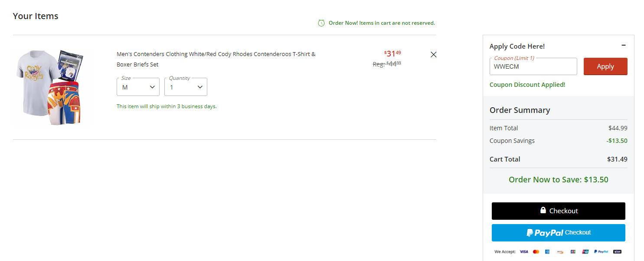Click the Visa payment icon
This screenshot has height=261, width=644.
click(x=524, y=251)
